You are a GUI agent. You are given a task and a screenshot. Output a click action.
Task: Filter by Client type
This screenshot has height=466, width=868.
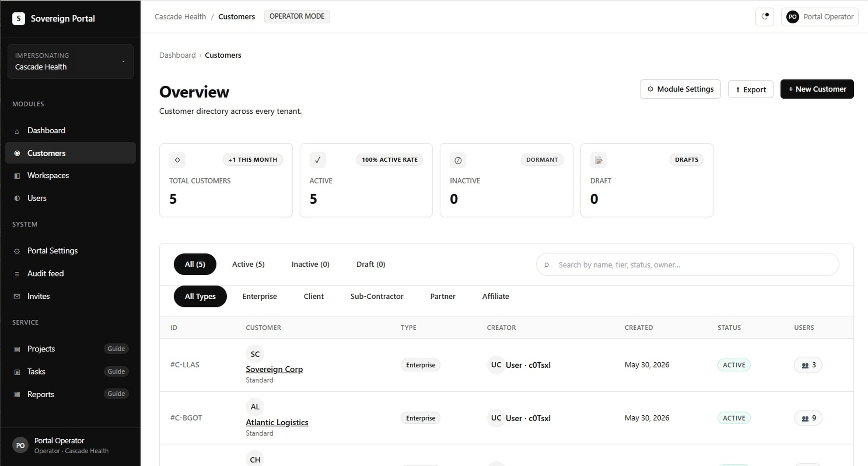coord(313,296)
